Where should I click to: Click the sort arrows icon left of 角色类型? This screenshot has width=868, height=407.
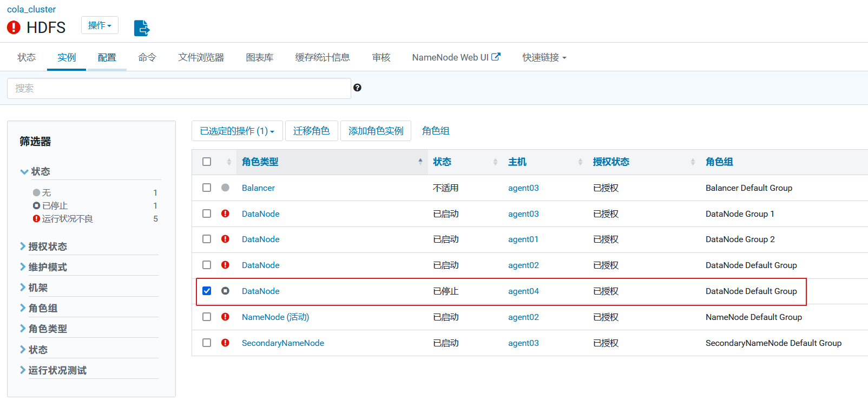(229, 162)
